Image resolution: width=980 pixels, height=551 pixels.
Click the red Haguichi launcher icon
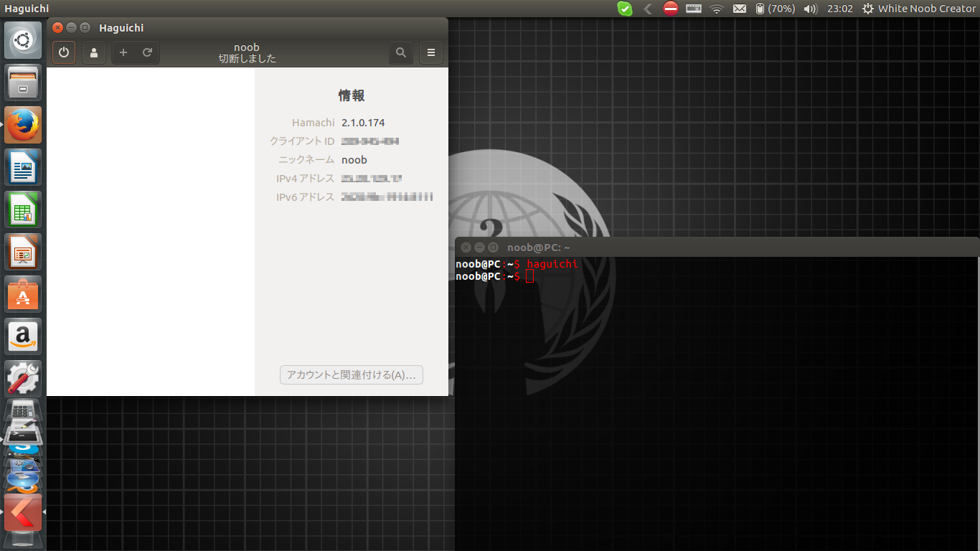click(23, 512)
